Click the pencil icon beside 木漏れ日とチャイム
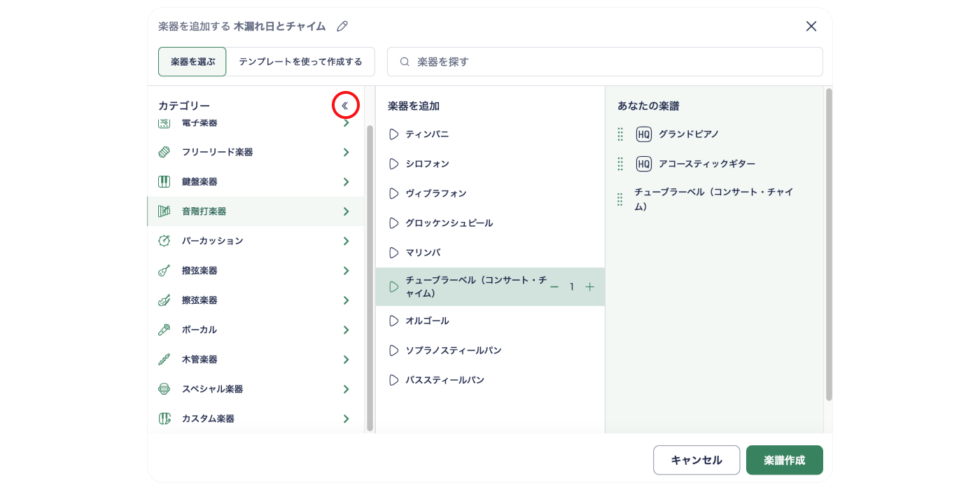The width and height of the screenshot is (980, 490). tap(342, 26)
